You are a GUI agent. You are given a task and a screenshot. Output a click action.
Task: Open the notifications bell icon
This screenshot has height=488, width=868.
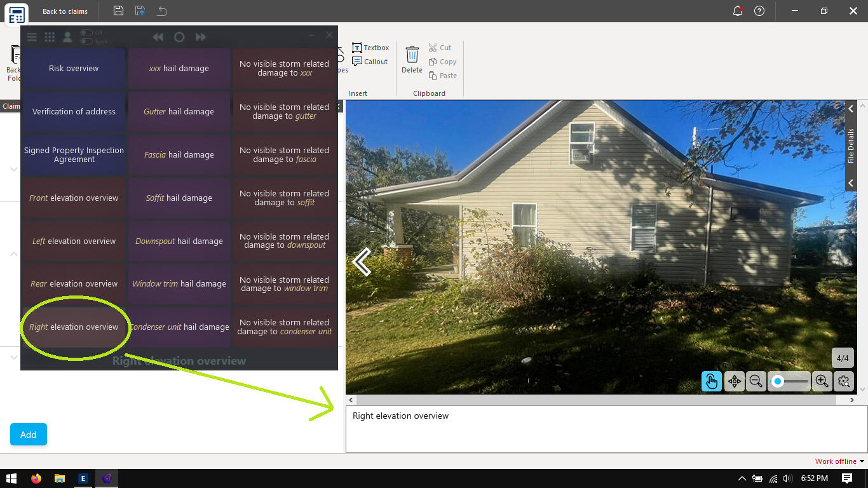point(738,11)
